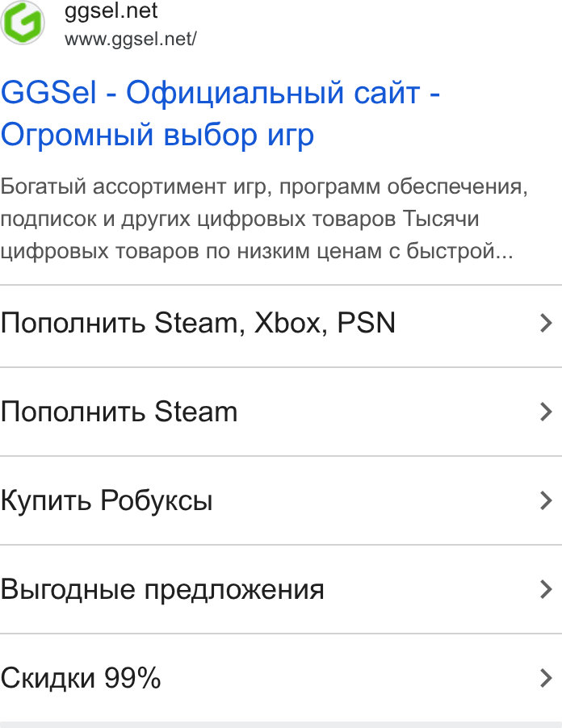This screenshot has width=562, height=728.
Task: Tap the chevron next to Купить Робуксы
Action: (x=546, y=500)
